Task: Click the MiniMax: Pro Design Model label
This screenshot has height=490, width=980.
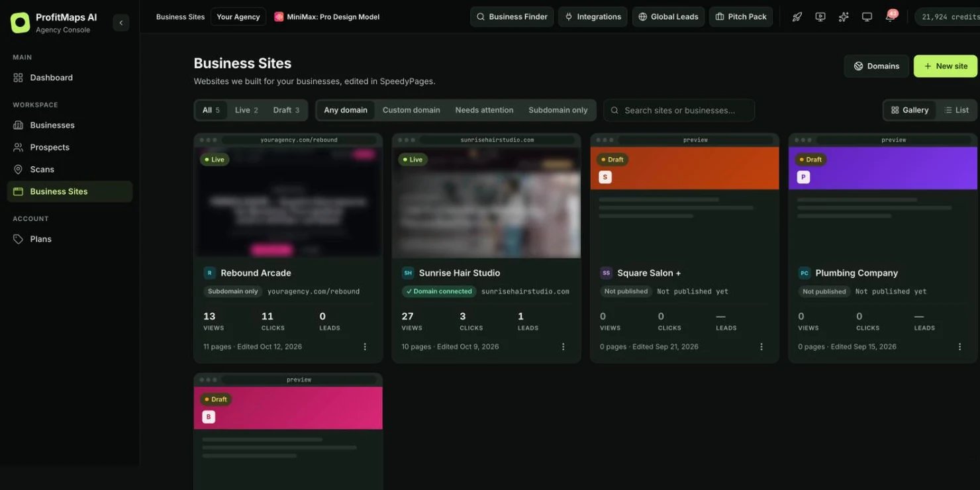Action: pyautogui.click(x=327, y=17)
